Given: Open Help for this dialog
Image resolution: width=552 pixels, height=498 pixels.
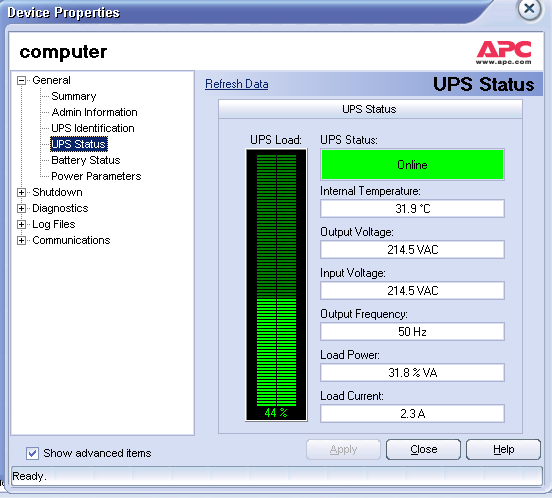Looking at the screenshot, I should 503,449.
